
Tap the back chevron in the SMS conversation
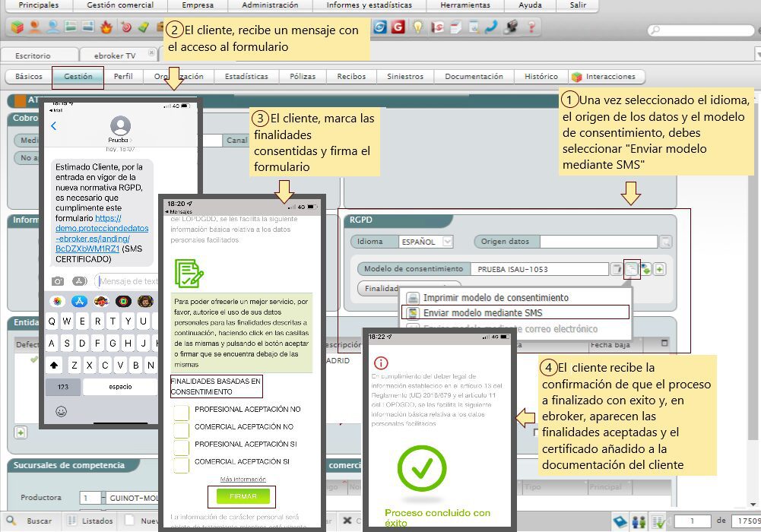(x=53, y=126)
